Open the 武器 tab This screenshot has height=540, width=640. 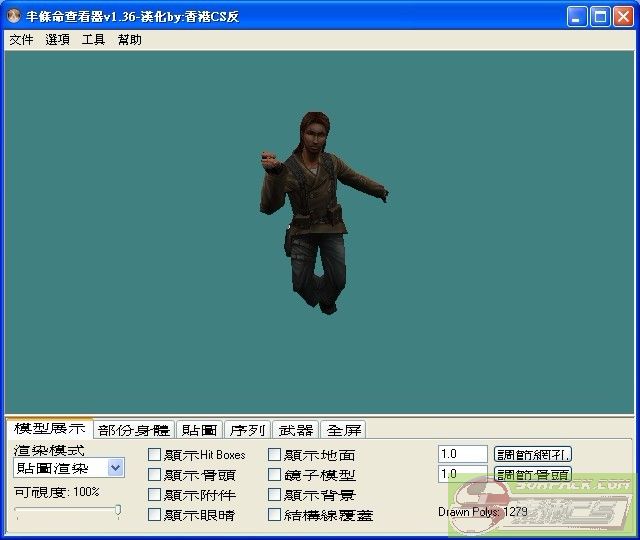pyautogui.click(x=295, y=430)
